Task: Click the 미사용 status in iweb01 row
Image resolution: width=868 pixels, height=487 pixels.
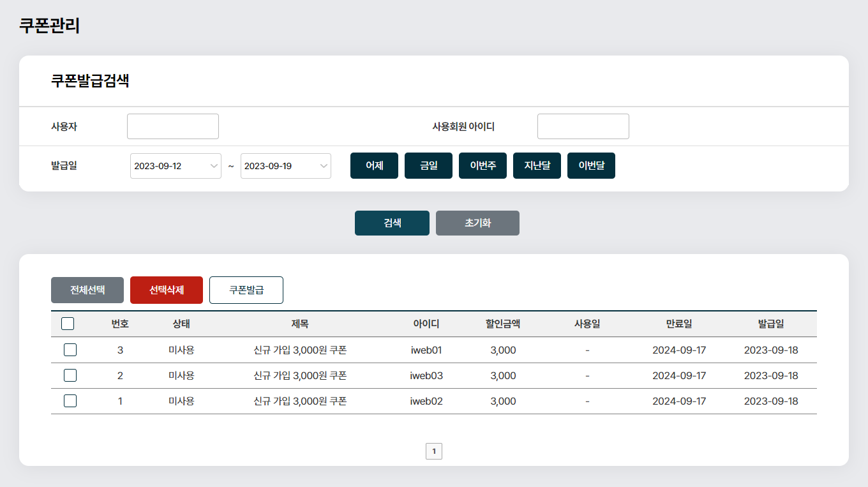Action: 181,350
